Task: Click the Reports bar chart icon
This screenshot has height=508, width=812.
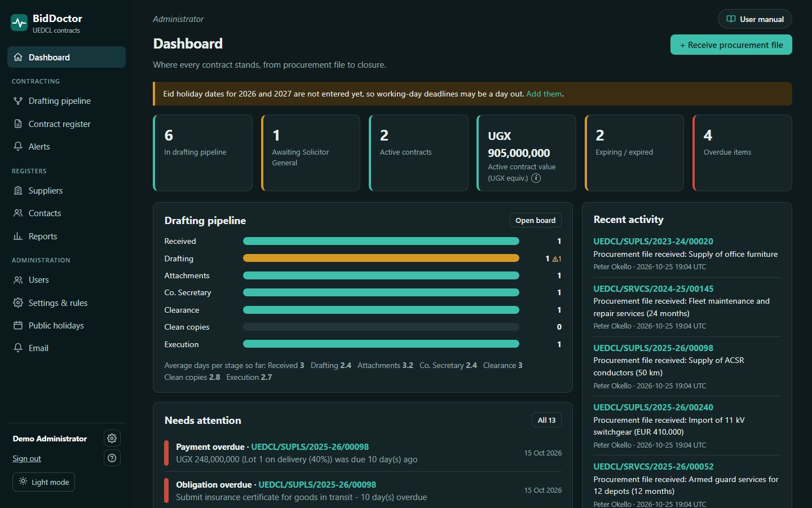Action: point(18,236)
